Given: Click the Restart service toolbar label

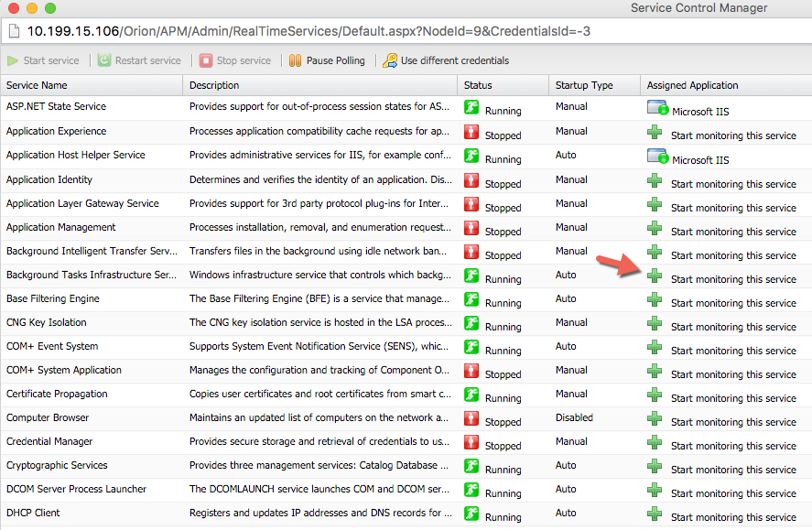Looking at the screenshot, I should 148,60.
